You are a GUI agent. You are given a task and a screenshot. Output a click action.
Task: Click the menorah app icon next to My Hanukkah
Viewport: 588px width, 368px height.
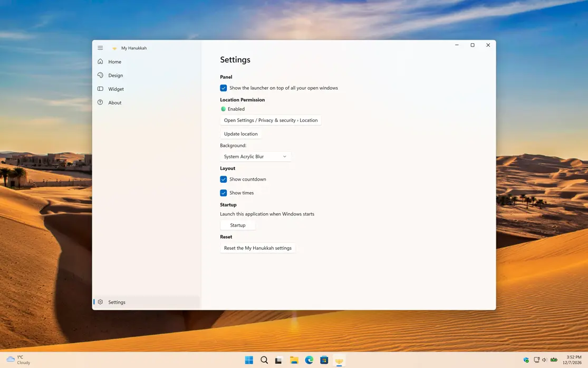click(114, 48)
